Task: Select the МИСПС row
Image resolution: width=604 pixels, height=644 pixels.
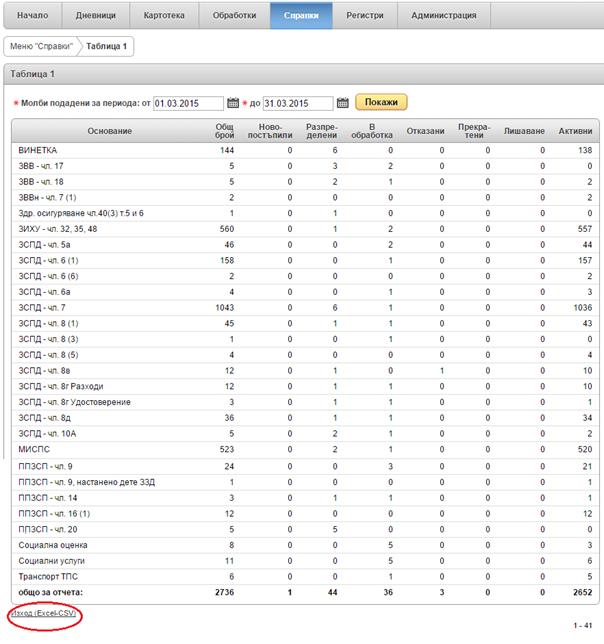Action: click(x=36, y=449)
